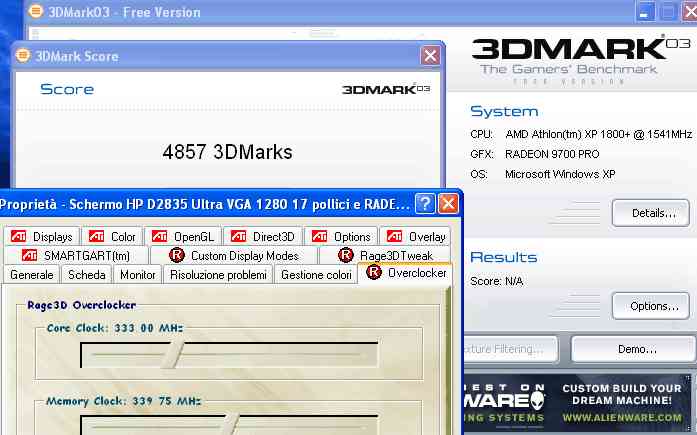Select the Custom Display Modes tab
The height and width of the screenshot is (435, 697).
pos(234,255)
